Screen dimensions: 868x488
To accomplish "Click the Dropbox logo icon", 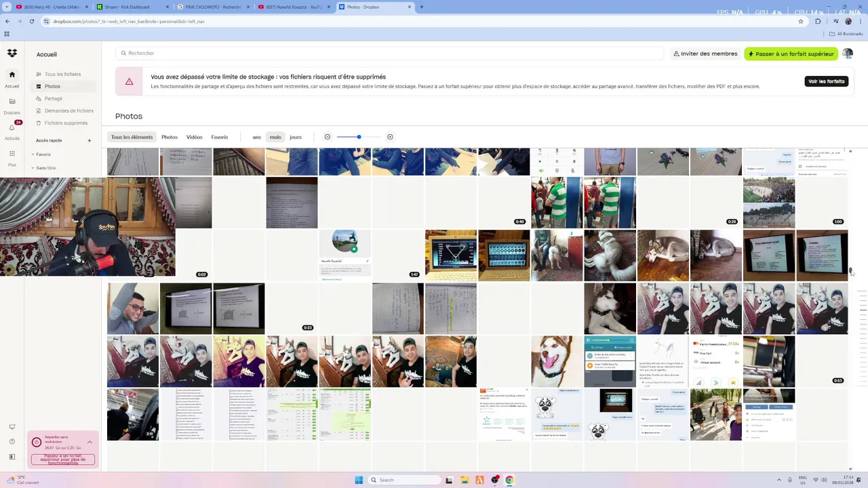I will pos(12,54).
